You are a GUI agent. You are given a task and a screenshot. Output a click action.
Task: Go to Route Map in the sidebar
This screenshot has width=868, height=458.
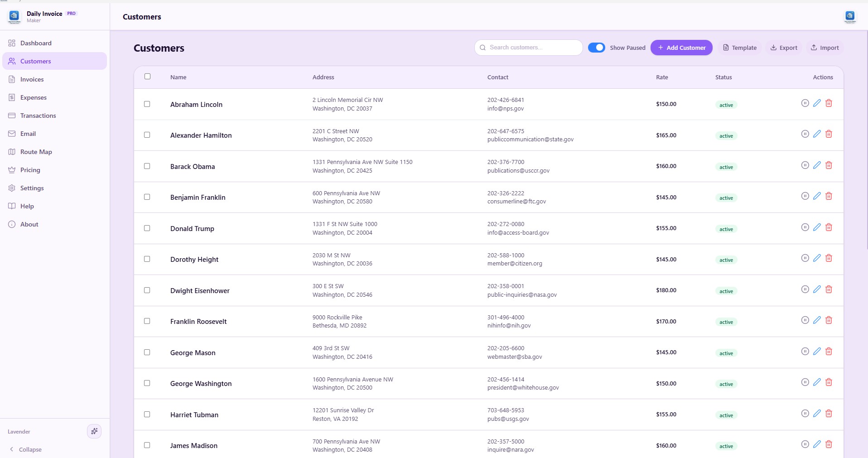click(x=36, y=152)
